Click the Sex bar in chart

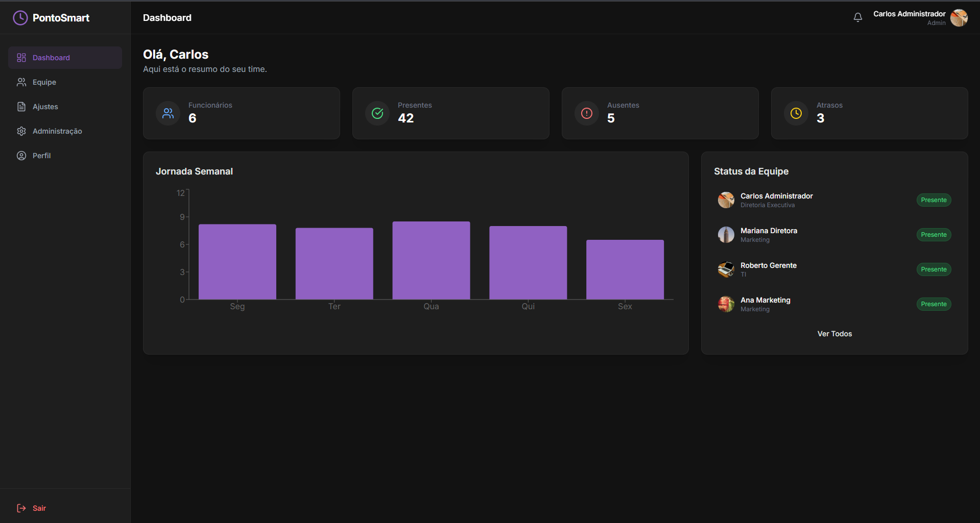point(625,269)
